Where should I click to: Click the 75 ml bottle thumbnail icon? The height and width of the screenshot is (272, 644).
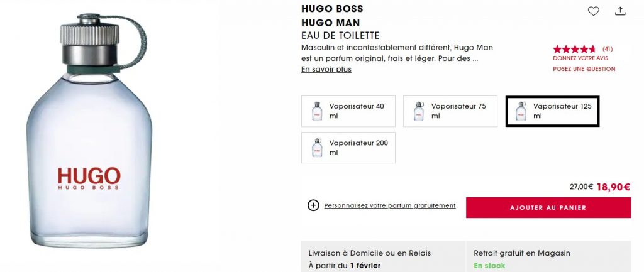[x=419, y=111]
